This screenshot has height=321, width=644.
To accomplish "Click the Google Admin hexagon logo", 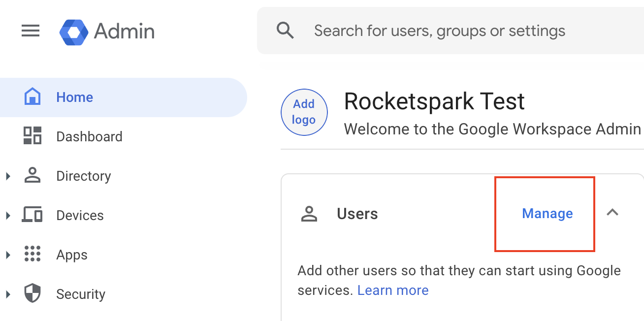I will click(74, 32).
